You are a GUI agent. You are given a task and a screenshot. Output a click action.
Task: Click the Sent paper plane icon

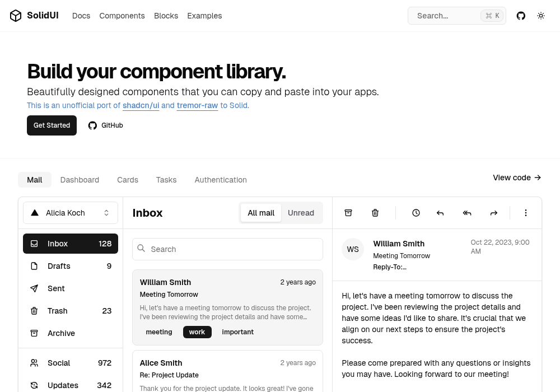coord(34,288)
